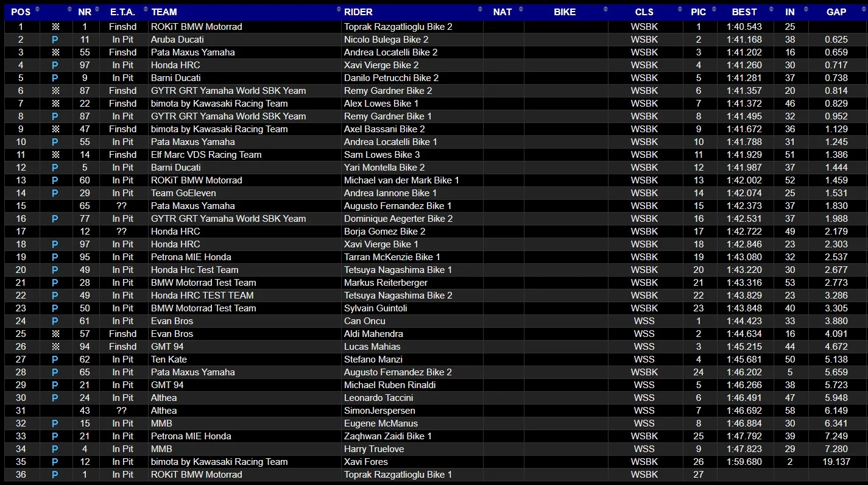Select rider name Tetsuya Nagashima Bike 2
The height and width of the screenshot is (485, 868).
tap(398, 296)
